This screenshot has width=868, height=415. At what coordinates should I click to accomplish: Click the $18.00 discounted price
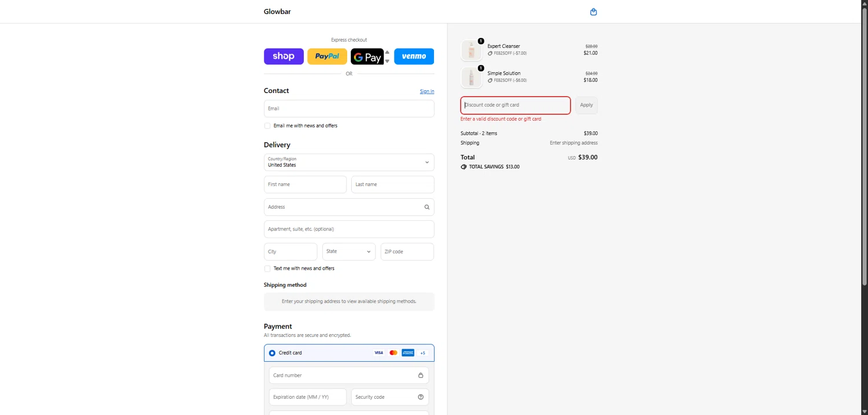(590, 80)
